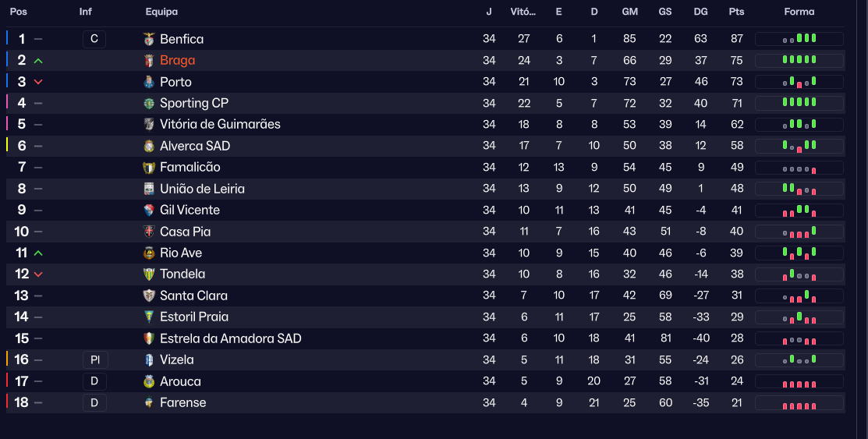Click the C champion badge for Benfica
The image size is (868, 439).
pyautogui.click(x=94, y=39)
